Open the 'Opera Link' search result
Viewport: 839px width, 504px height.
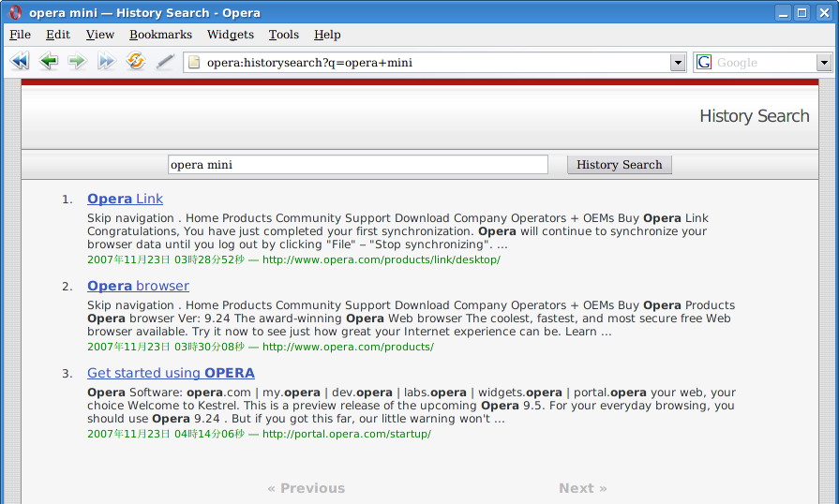point(125,199)
